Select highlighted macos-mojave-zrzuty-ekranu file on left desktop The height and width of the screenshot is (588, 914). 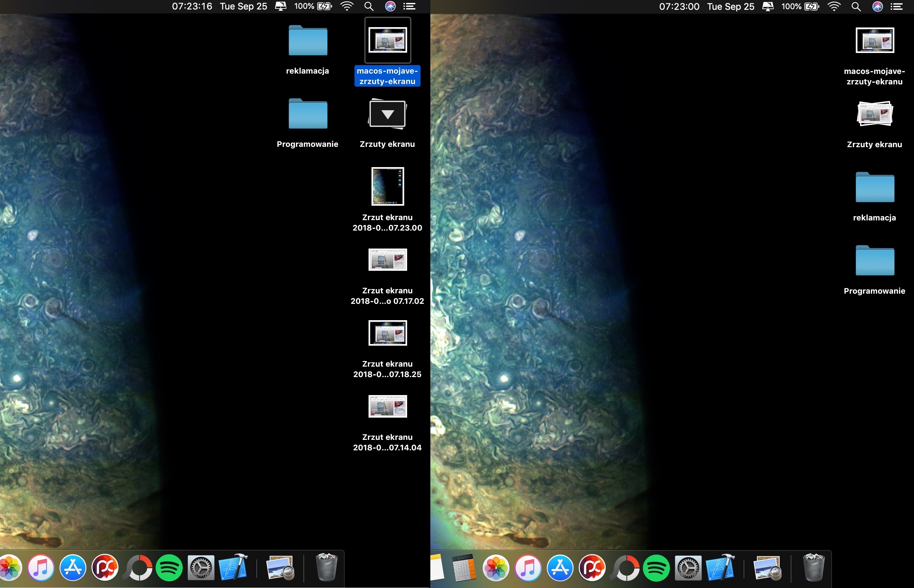click(388, 40)
